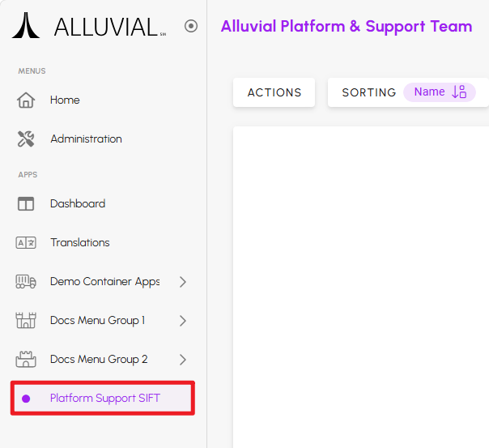The width and height of the screenshot is (489, 448).
Task: Expand the Demo Container Apps chevron
Action: [183, 282]
